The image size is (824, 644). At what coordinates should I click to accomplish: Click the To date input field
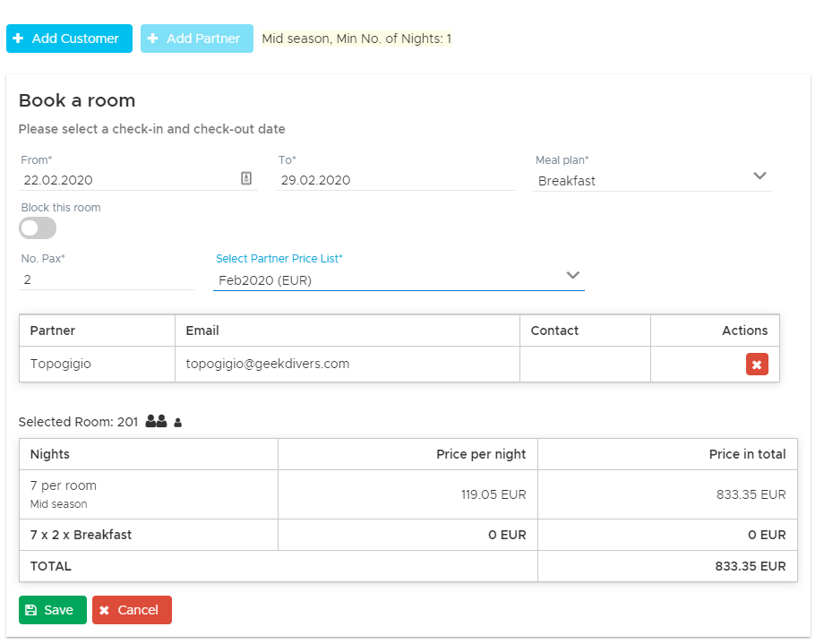coord(395,180)
